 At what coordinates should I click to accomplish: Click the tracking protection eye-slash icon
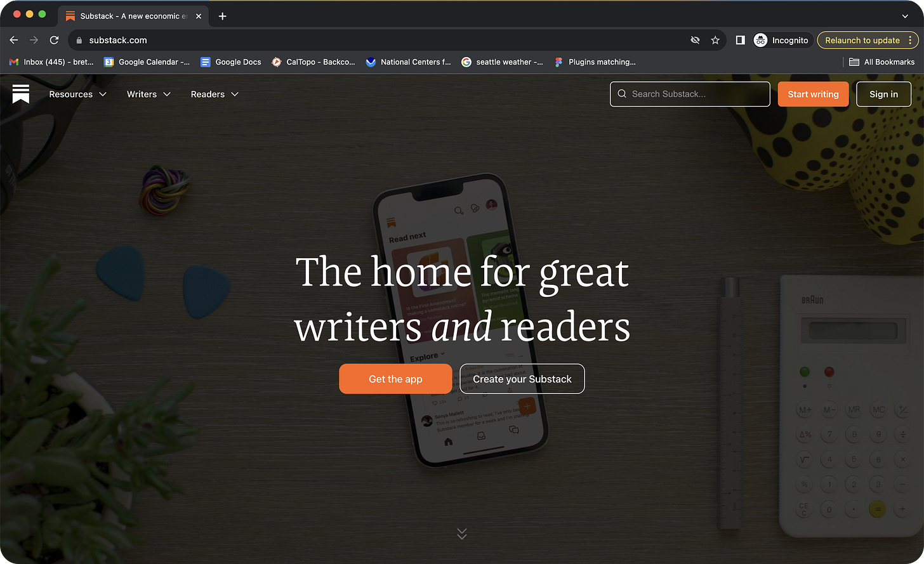pyautogui.click(x=695, y=40)
